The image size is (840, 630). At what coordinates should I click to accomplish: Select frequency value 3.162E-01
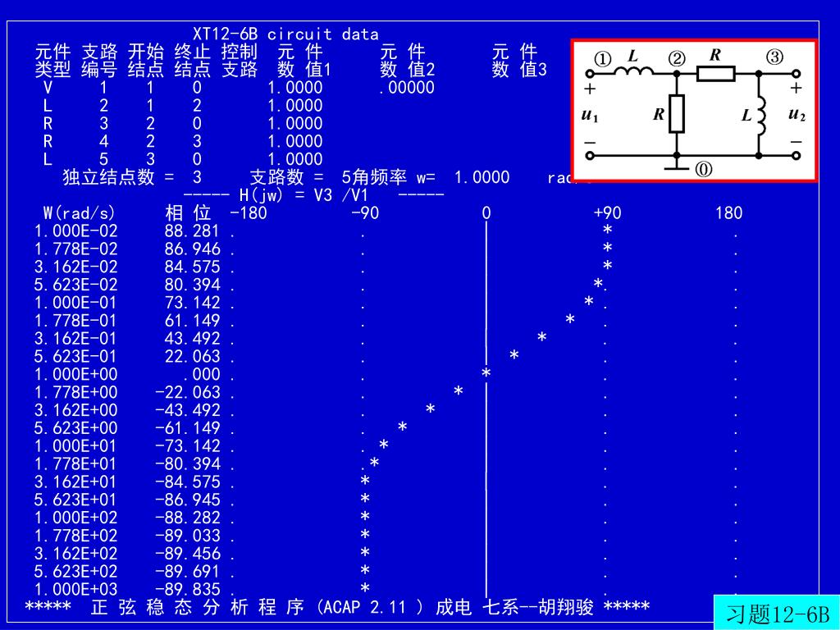click(75, 339)
